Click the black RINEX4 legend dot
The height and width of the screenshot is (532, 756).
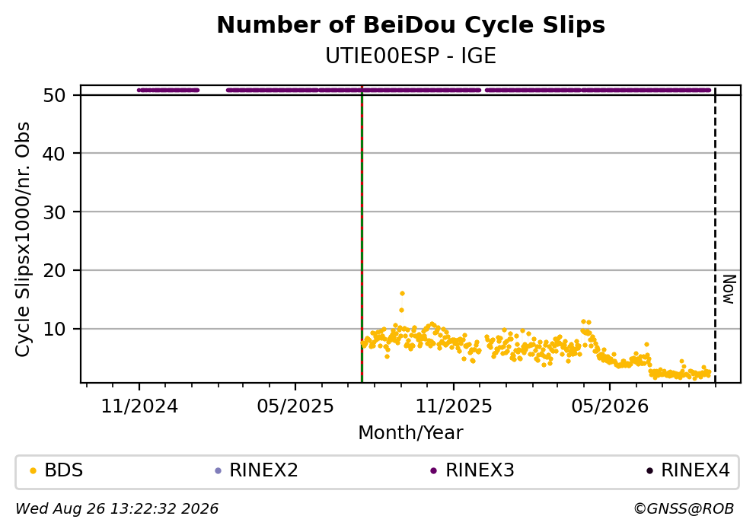[649, 471]
